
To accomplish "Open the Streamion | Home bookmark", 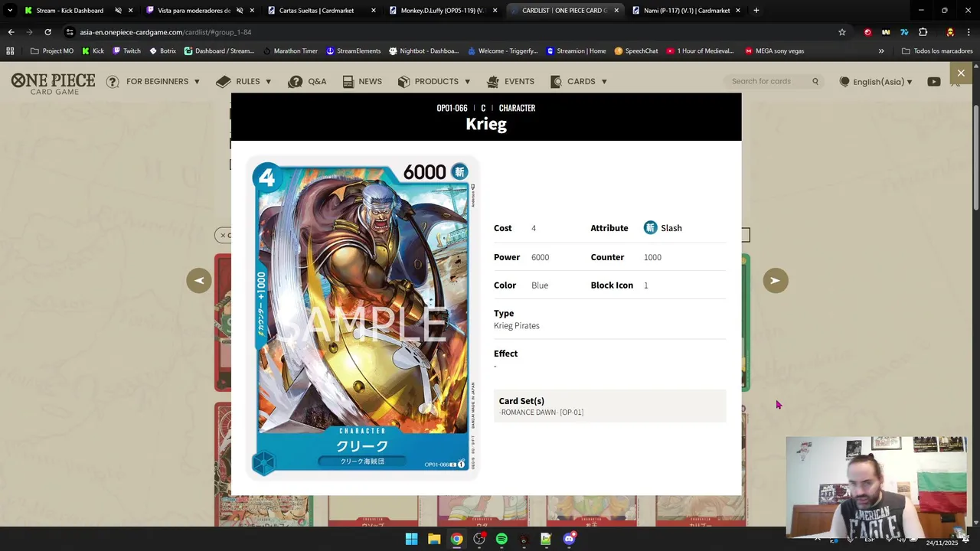I will pos(576,51).
